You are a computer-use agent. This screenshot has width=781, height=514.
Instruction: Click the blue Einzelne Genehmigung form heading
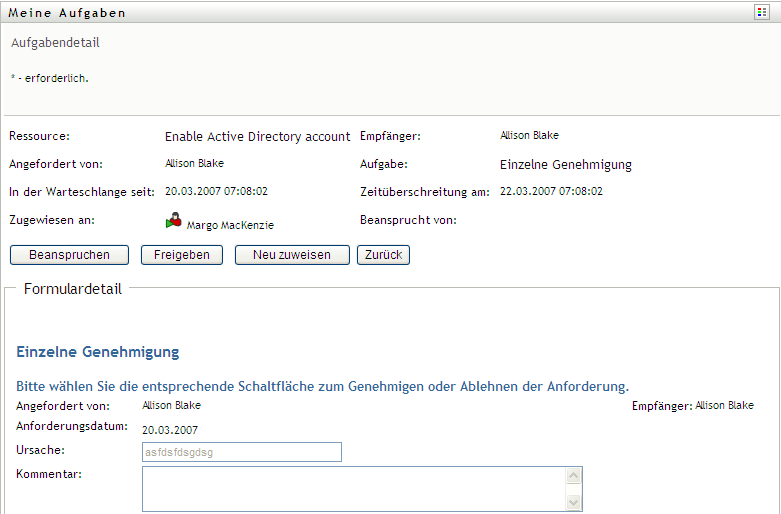98,352
